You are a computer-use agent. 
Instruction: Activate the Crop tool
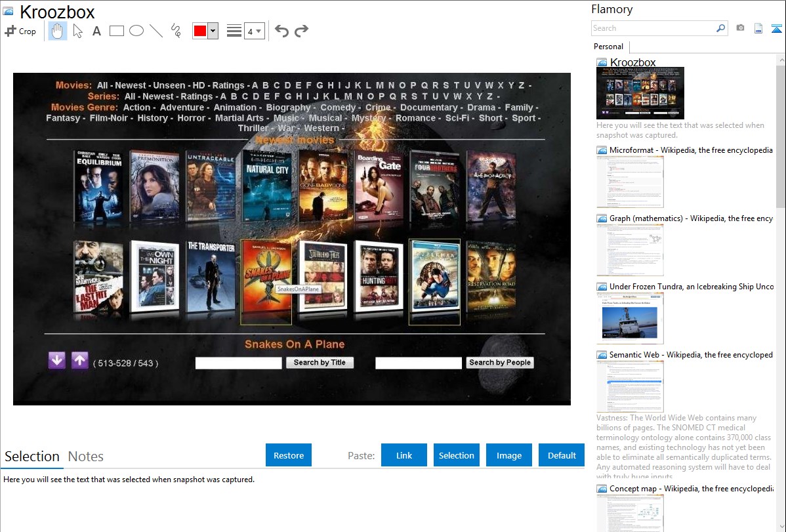(20, 31)
